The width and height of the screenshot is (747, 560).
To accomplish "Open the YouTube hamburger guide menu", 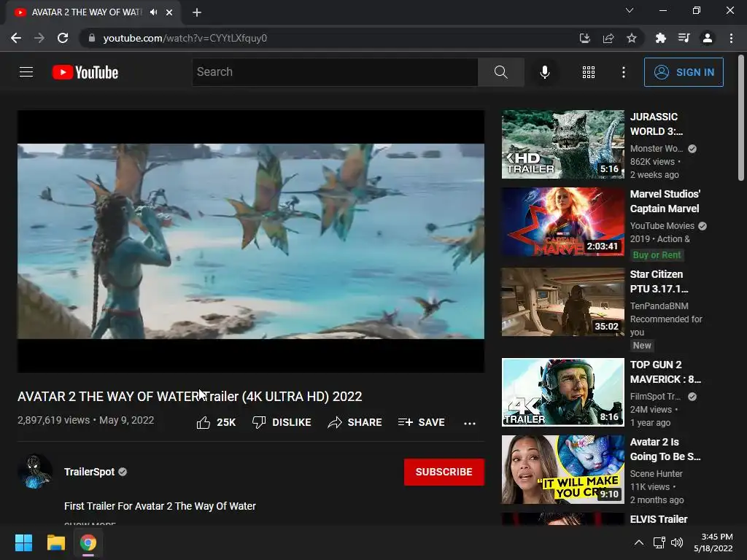I will (26, 72).
